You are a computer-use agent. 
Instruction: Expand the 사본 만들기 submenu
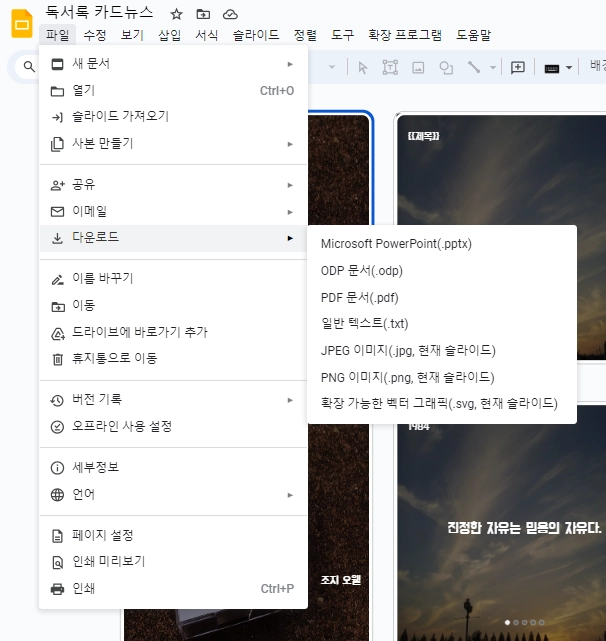pos(290,144)
